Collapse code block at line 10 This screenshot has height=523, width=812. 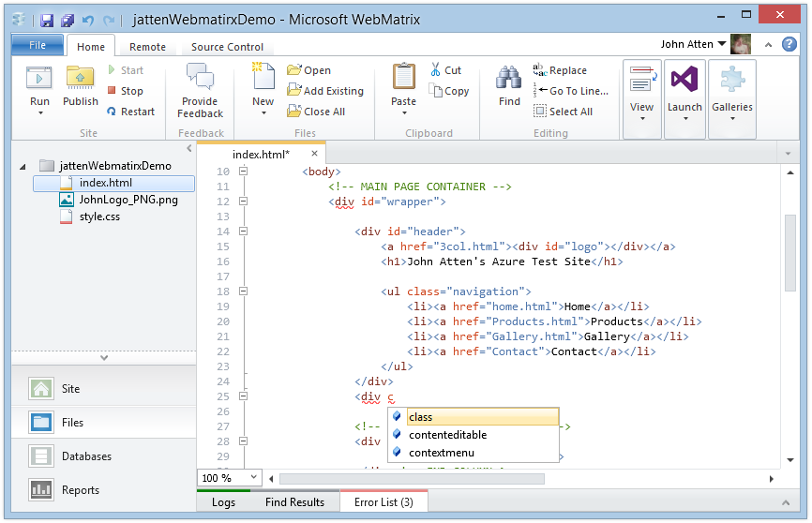(243, 171)
